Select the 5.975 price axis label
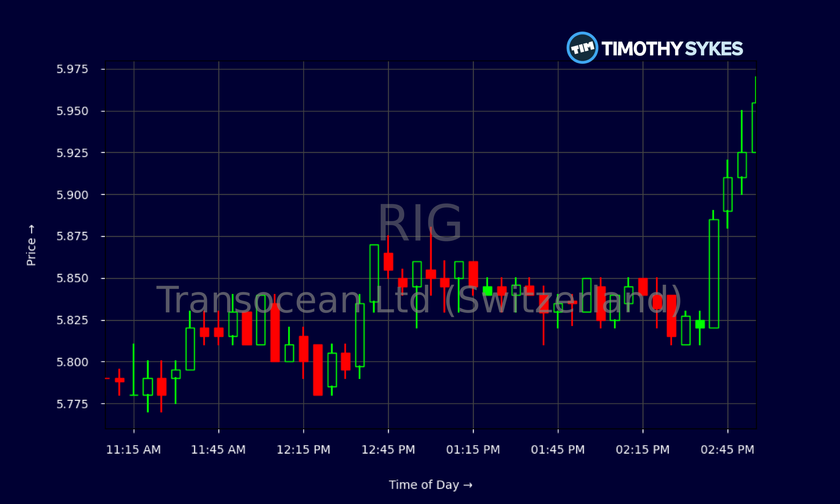Image resolution: width=840 pixels, height=504 pixels. pyautogui.click(x=72, y=69)
